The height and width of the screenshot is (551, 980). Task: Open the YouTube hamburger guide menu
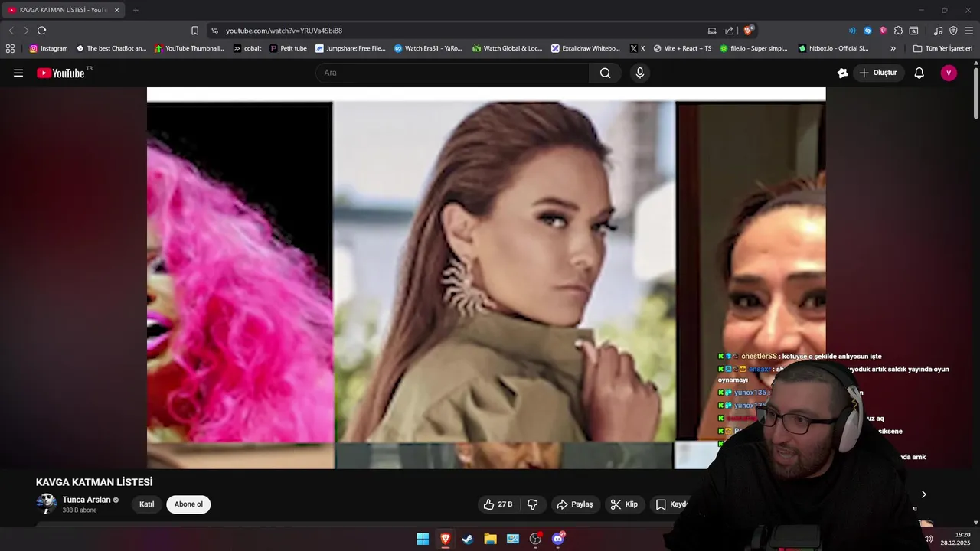[18, 73]
